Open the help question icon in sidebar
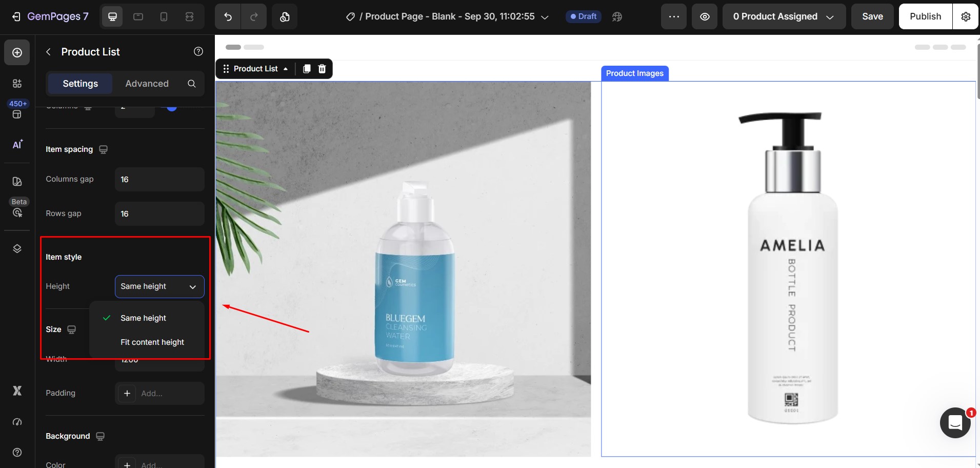Viewport: 980px width, 468px height. pos(17,452)
